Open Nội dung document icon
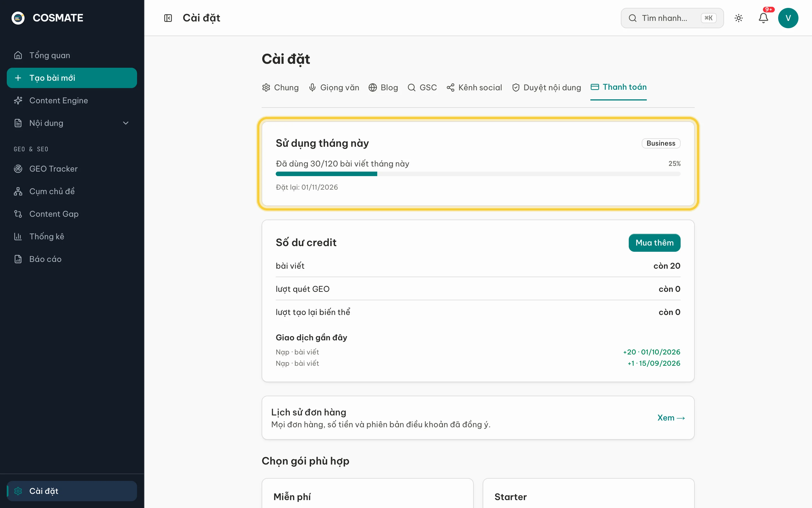The image size is (812, 508). [x=18, y=123]
